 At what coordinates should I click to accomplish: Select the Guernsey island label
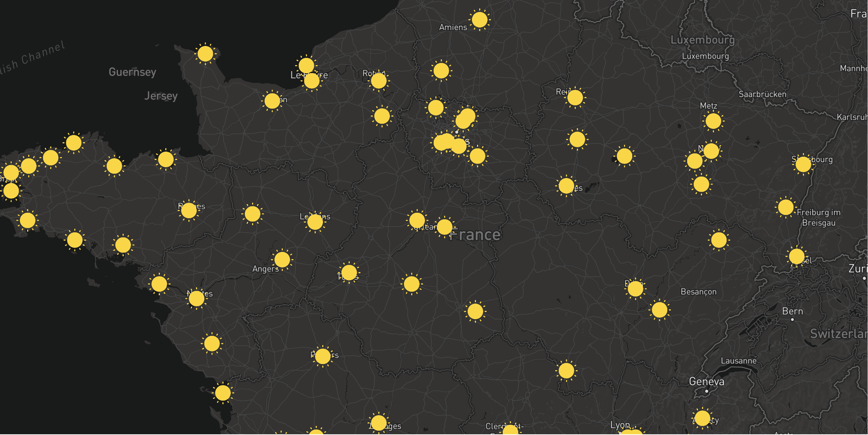(x=132, y=72)
